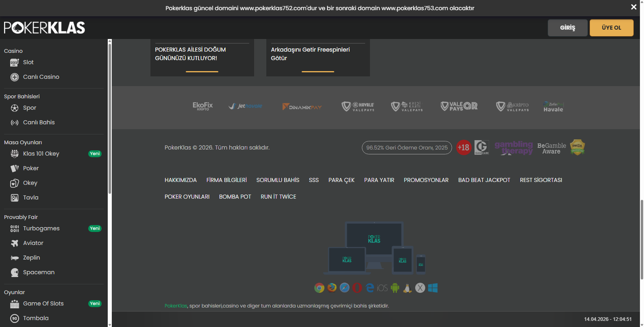View the PROMOSYONLAR footer link

pyautogui.click(x=426, y=180)
